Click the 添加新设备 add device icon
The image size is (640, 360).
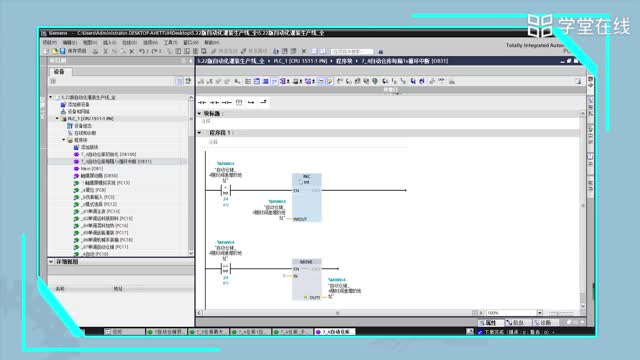(x=63, y=104)
